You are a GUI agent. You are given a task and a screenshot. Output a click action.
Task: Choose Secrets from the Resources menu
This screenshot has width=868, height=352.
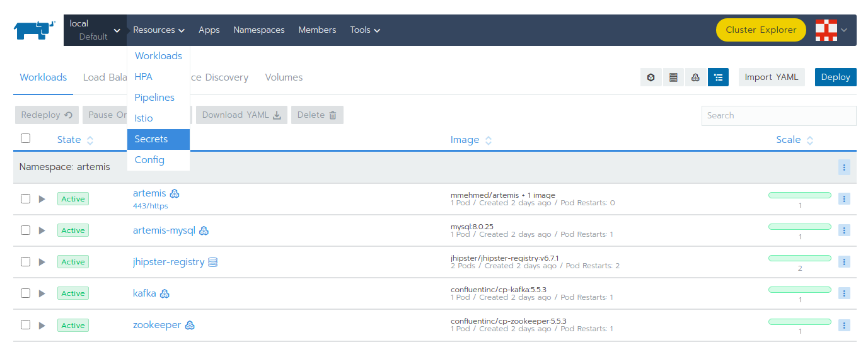tap(151, 139)
